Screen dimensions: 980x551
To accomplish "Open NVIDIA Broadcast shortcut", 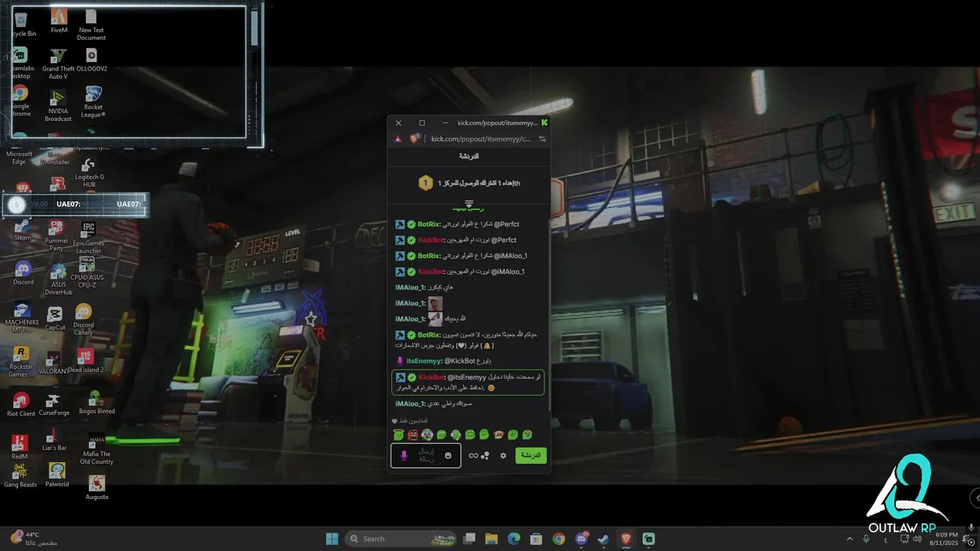I will point(58,106).
